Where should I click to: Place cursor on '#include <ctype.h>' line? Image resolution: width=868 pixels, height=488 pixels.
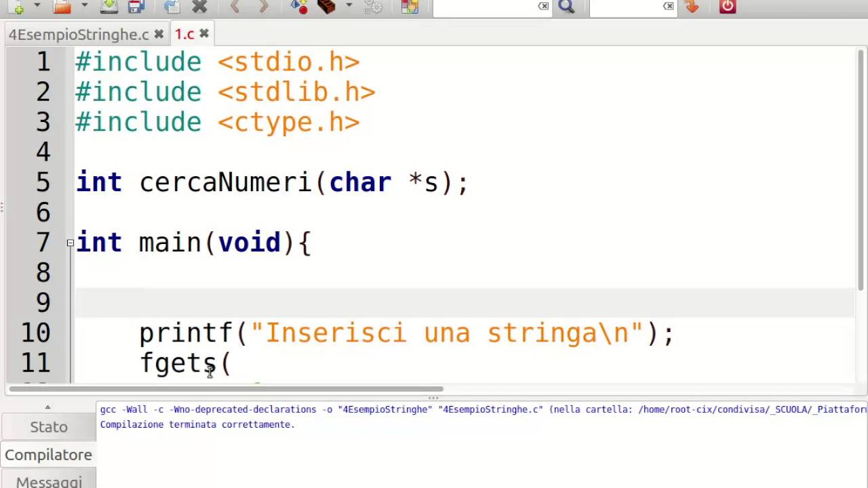[218, 122]
